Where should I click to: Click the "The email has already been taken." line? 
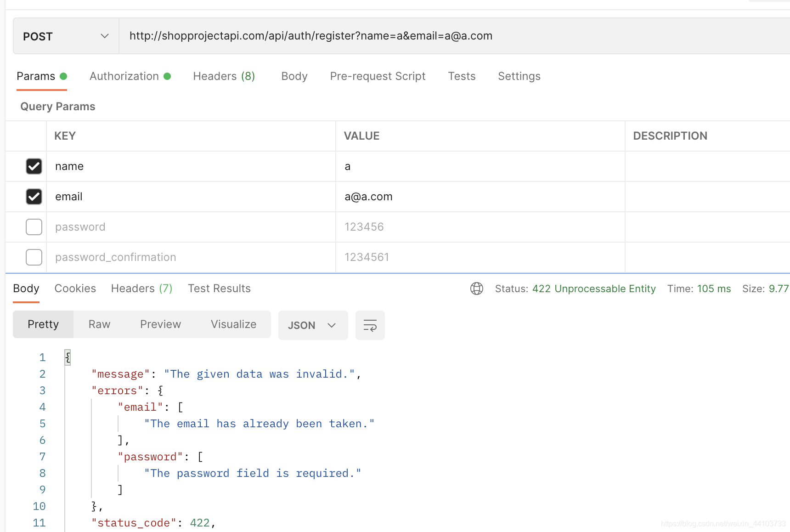click(x=260, y=424)
